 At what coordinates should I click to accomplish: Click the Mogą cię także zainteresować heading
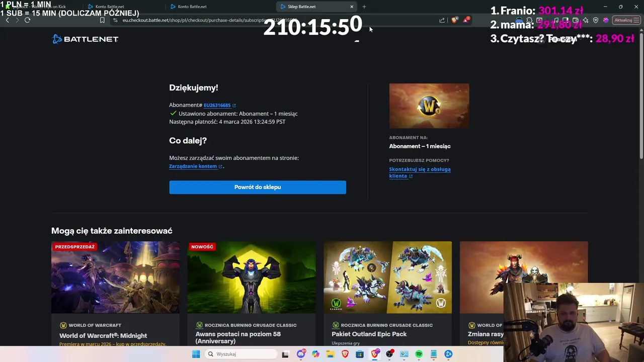pos(112,231)
